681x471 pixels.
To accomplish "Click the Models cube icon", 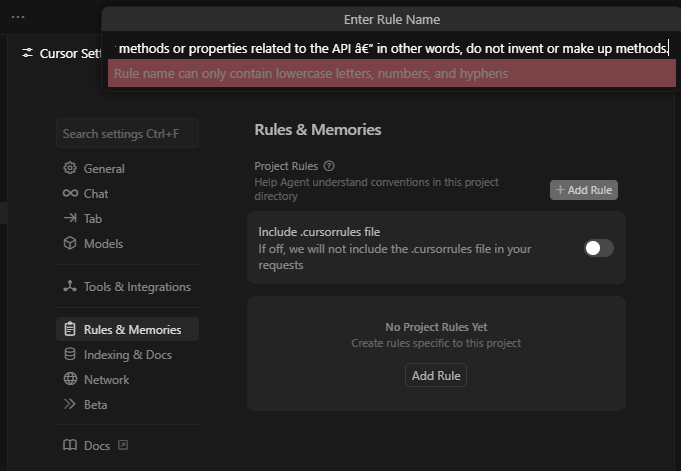I will [x=70, y=243].
